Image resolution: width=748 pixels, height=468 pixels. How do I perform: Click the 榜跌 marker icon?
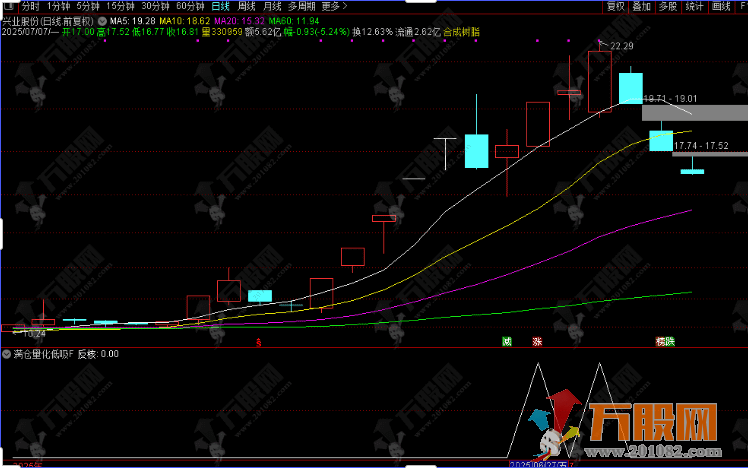point(665,342)
